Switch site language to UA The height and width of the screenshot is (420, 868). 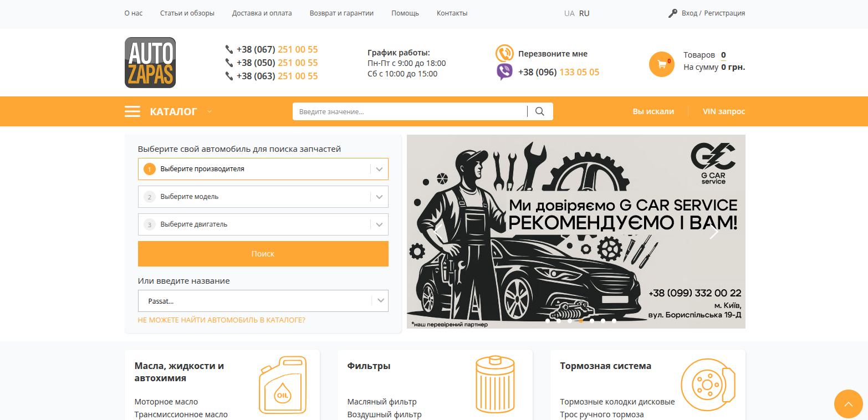(569, 13)
